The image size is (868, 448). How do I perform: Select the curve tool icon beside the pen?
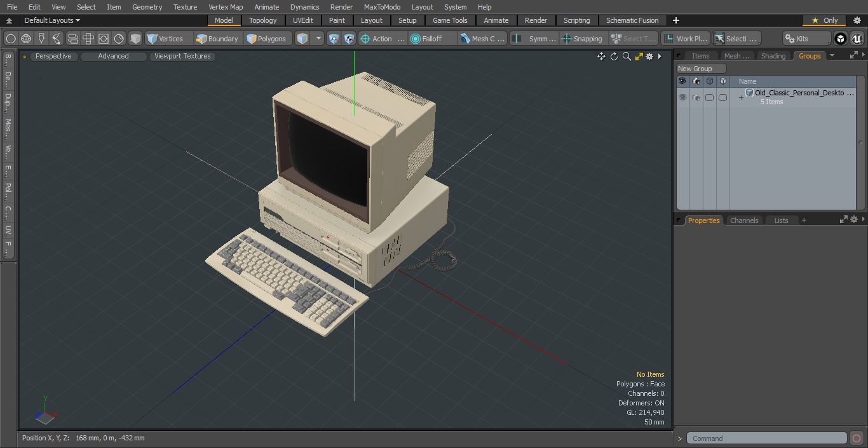57,39
